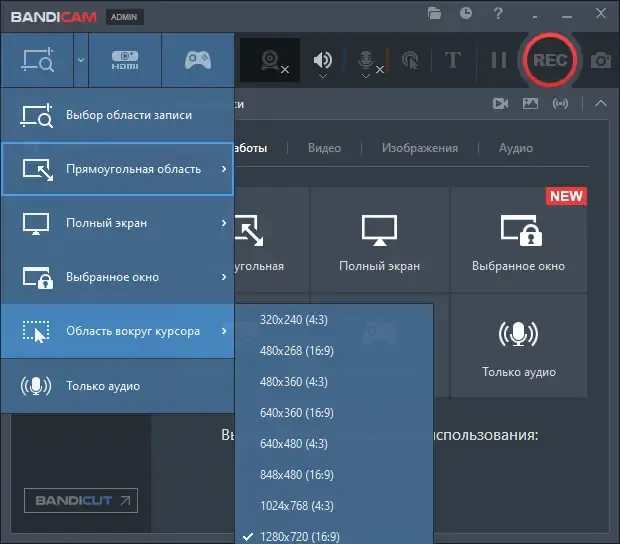Open audio broadcast icon in header
The height and width of the screenshot is (544, 620).
(560, 104)
